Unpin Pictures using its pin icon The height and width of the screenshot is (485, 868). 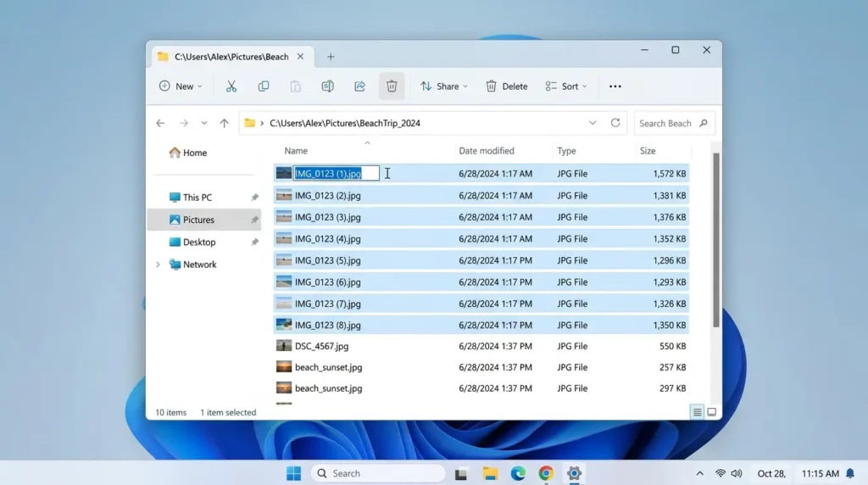(x=254, y=220)
